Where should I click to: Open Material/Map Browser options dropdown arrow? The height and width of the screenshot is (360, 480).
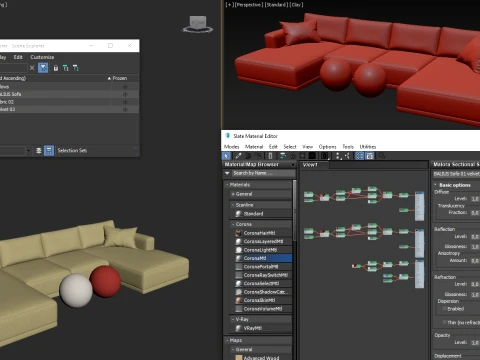coord(227,173)
